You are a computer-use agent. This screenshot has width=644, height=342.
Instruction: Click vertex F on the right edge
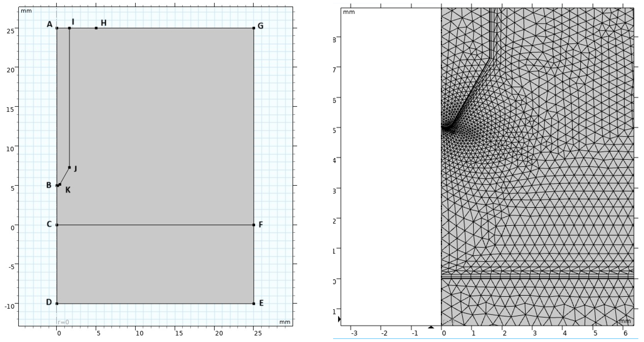click(254, 225)
